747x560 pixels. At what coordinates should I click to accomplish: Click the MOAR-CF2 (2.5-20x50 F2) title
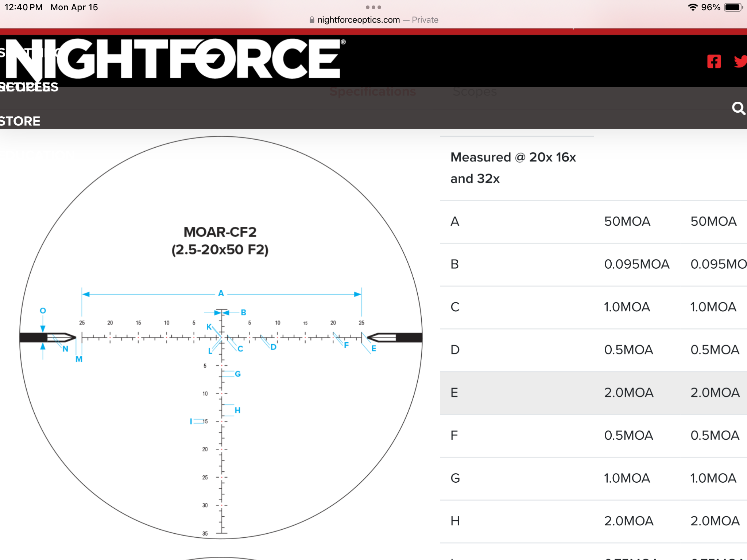[220, 241]
